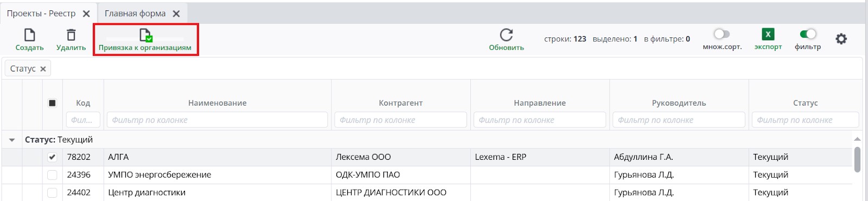Click the Создать new document icon
Viewport: 868px width, 201px height.
(30, 35)
